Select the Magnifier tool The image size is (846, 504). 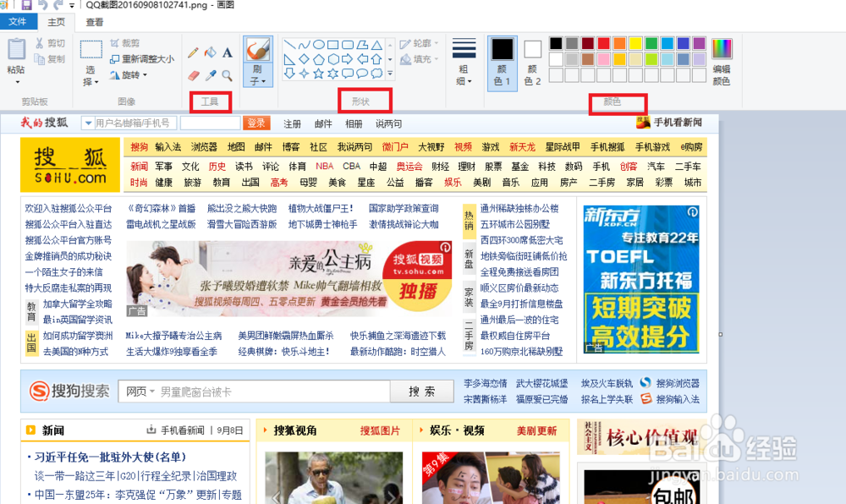(x=227, y=75)
